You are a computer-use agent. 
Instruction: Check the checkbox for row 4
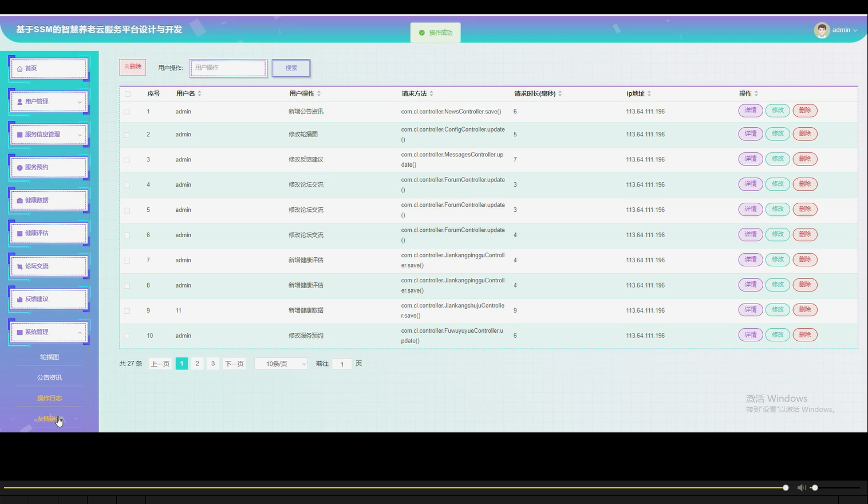point(127,185)
